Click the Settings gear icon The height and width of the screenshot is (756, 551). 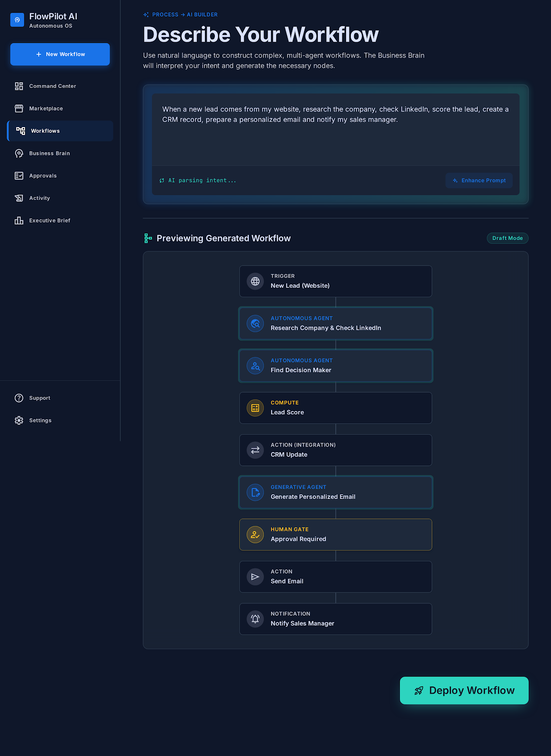click(19, 421)
